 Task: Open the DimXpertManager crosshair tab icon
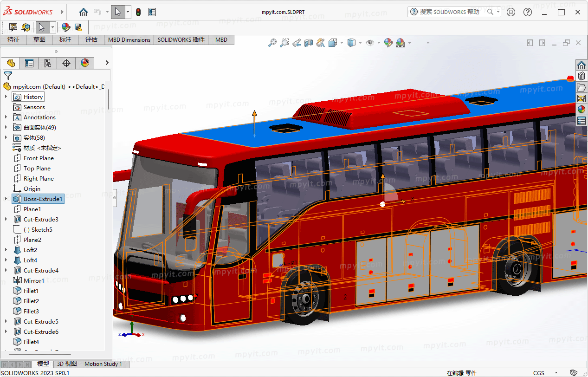66,63
